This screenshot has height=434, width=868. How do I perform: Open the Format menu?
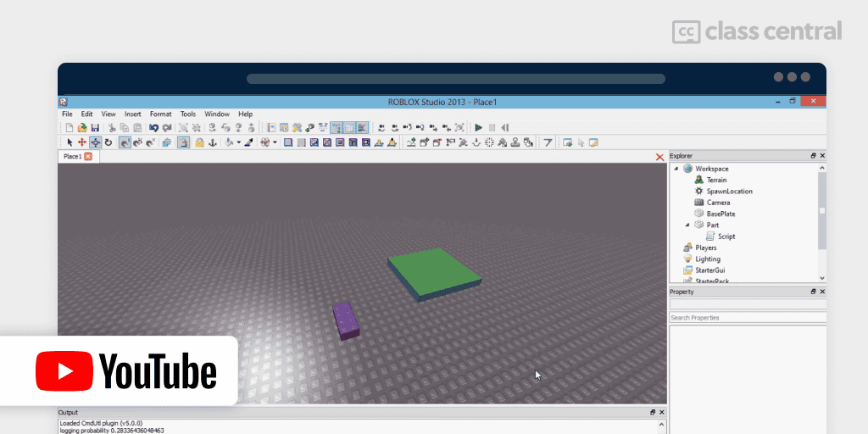tap(160, 114)
